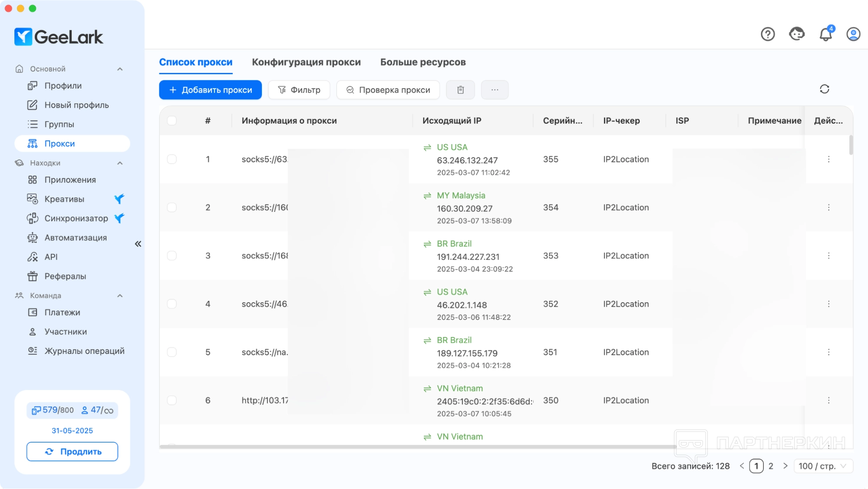Click the Добавить прокси button
Image resolution: width=868 pixels, height=489 pixels.
[x=210, y=90]
